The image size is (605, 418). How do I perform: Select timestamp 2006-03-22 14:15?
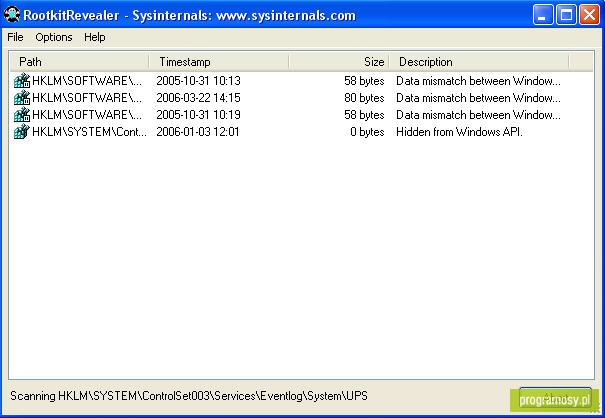[198, 98]
